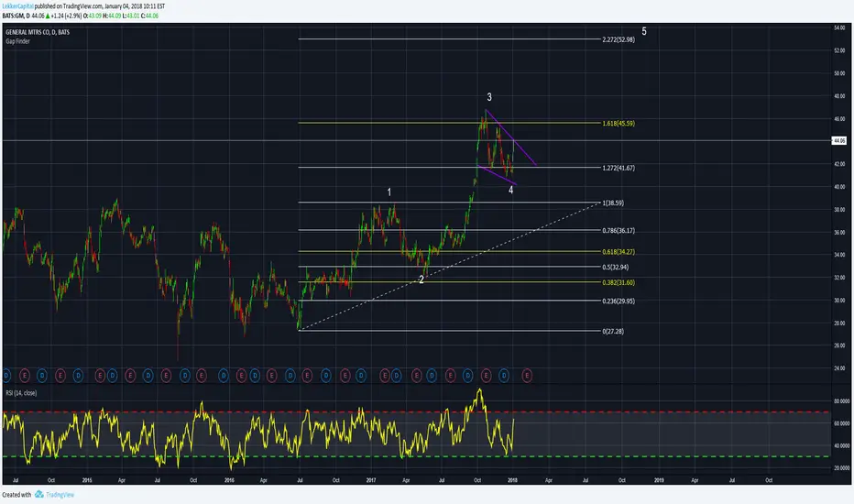Click the TradingView cloud logo icon
Image resolution: width=854 pixels, height=504 pixels.
(39, 494)
